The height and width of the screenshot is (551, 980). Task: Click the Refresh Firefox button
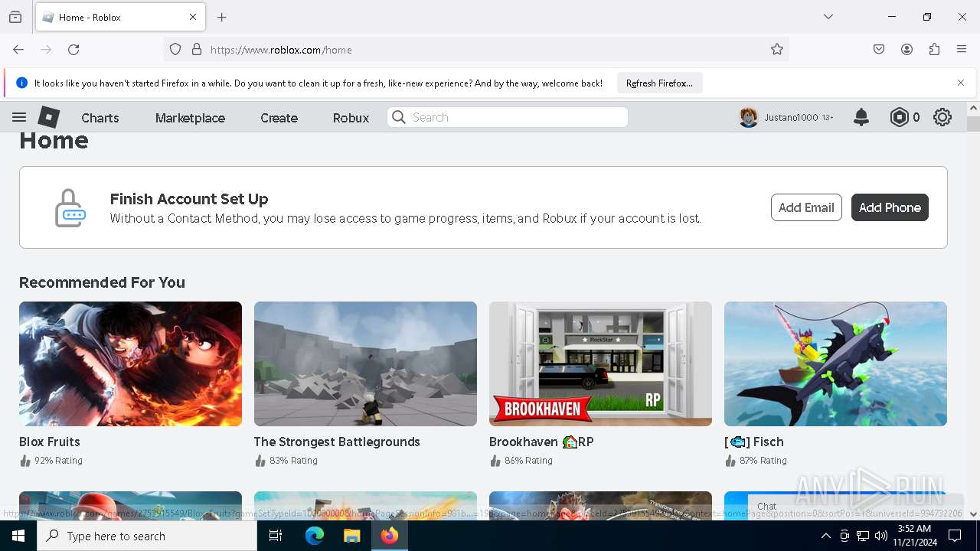(x=659, y=83)
